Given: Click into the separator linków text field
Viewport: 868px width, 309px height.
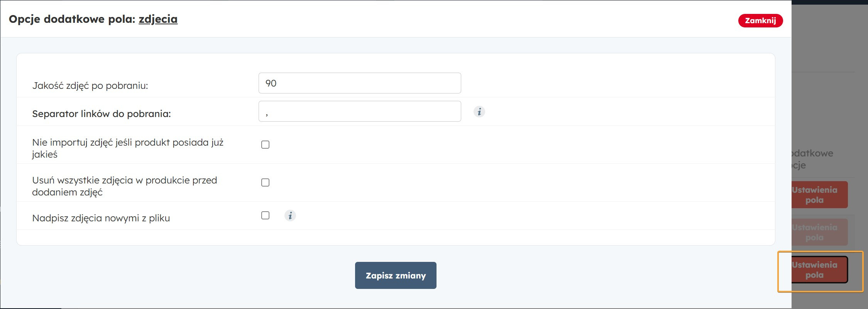Looking at the screenshot, I should [359, 111].
